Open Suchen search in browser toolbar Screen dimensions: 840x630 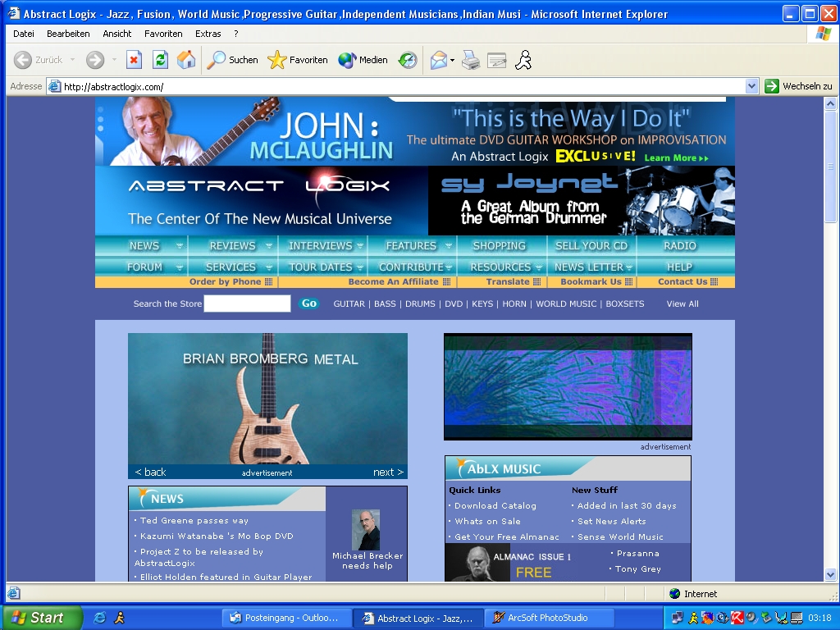[232, 60]
